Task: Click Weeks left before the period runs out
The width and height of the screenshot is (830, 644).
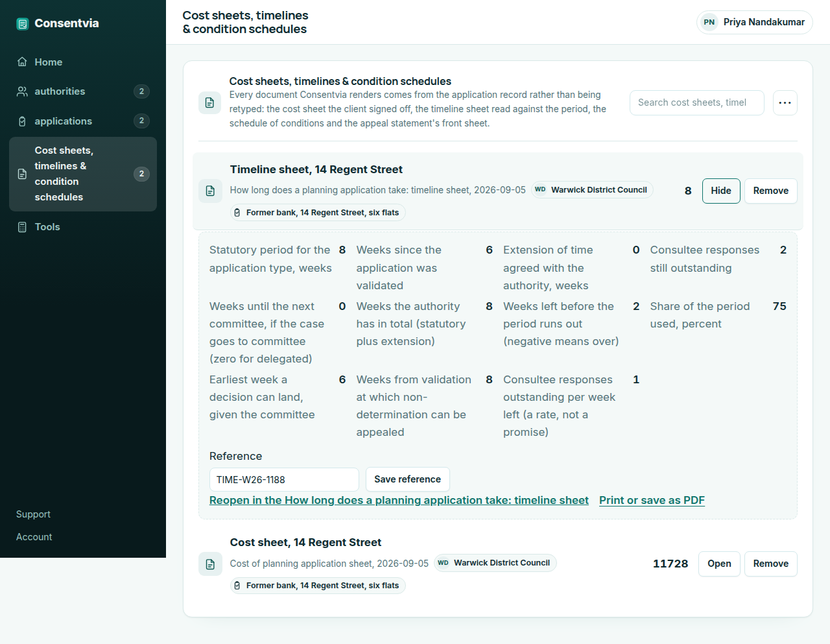Action: pos(561,324)
